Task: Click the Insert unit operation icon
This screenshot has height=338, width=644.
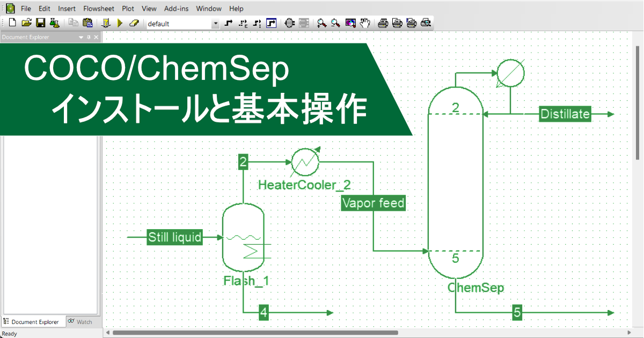Action: pos(290,23)
